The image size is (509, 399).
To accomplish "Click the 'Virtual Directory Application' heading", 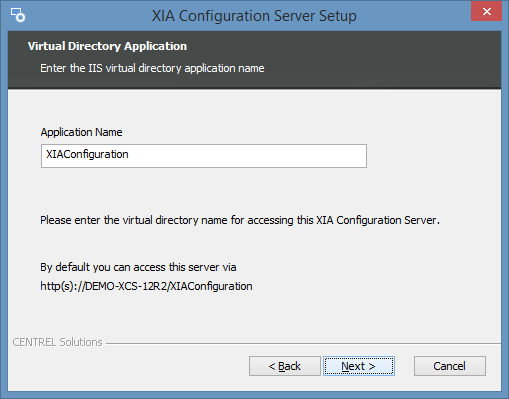I will [x=107, y=46].
